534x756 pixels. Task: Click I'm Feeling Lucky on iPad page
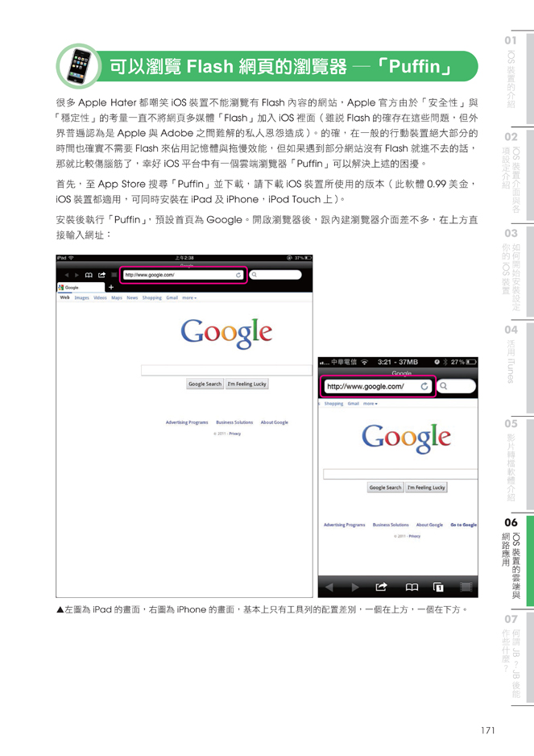[x=246, y=384]
